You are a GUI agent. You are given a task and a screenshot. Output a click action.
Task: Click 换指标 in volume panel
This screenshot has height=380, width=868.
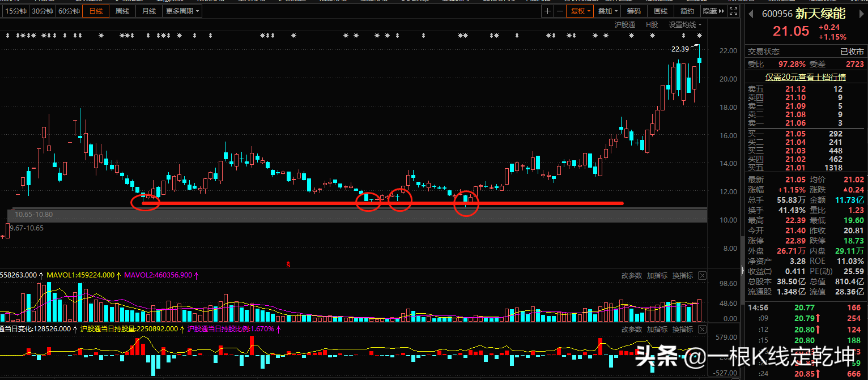tap(683, 276)
